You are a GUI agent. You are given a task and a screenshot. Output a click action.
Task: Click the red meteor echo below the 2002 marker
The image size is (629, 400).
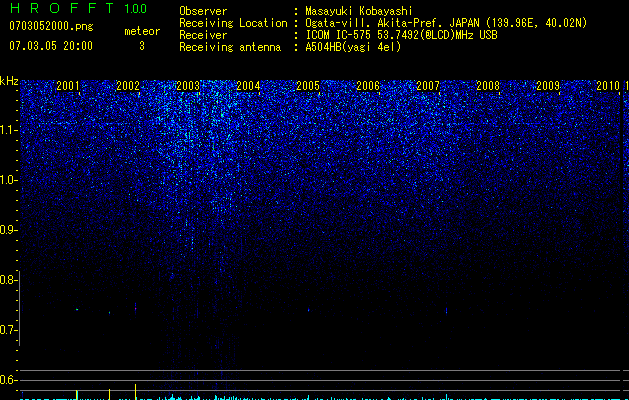coord(136,308)
